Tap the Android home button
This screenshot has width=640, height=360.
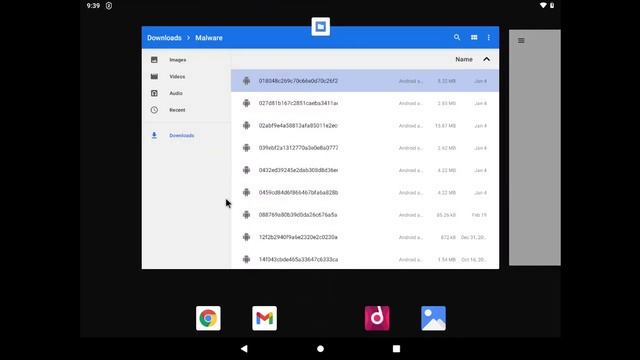(x=320, y=349)
